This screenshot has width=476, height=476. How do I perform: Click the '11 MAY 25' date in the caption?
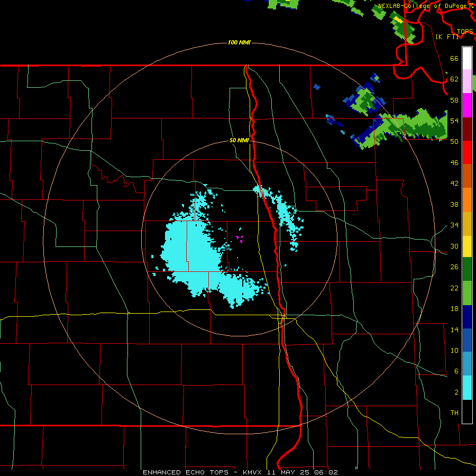point(288,472)
